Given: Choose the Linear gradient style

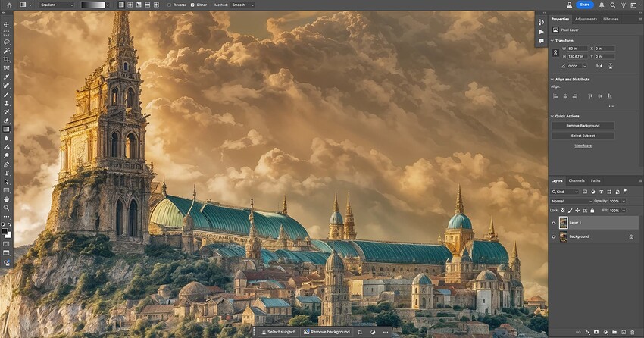Looking at the screenshot, I should coord(121,5).
